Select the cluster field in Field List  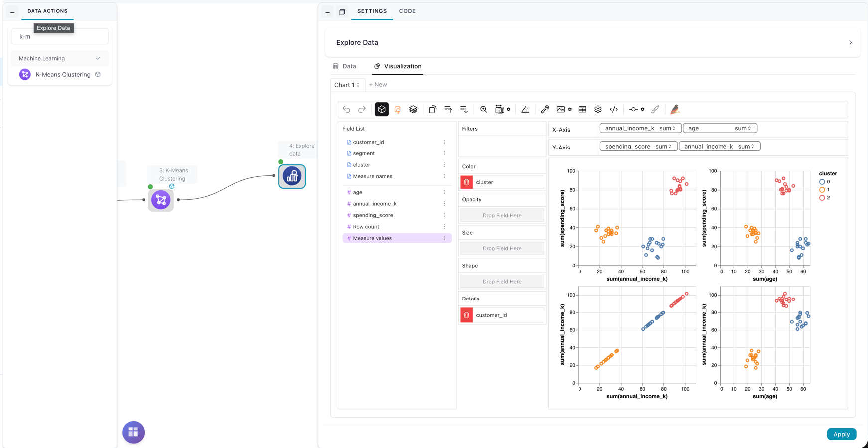pos(397,165)
